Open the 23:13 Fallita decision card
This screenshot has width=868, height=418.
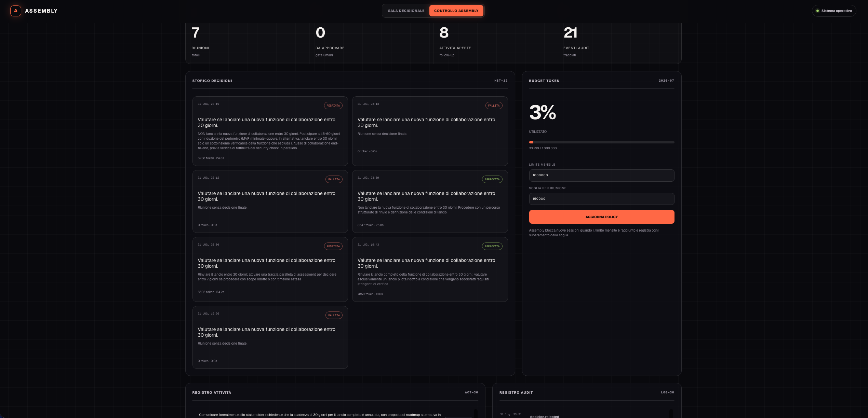click(x=430, y=131)
